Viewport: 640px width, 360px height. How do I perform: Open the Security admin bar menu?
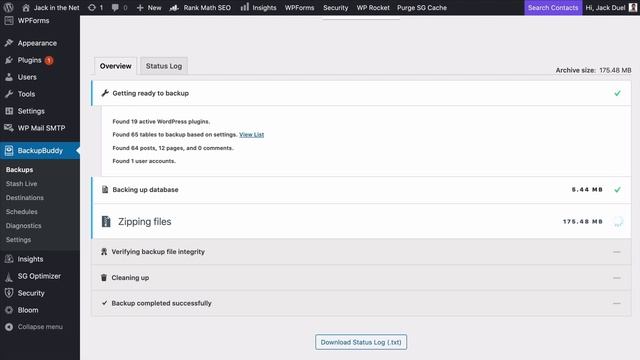click(x=336, y=7)
